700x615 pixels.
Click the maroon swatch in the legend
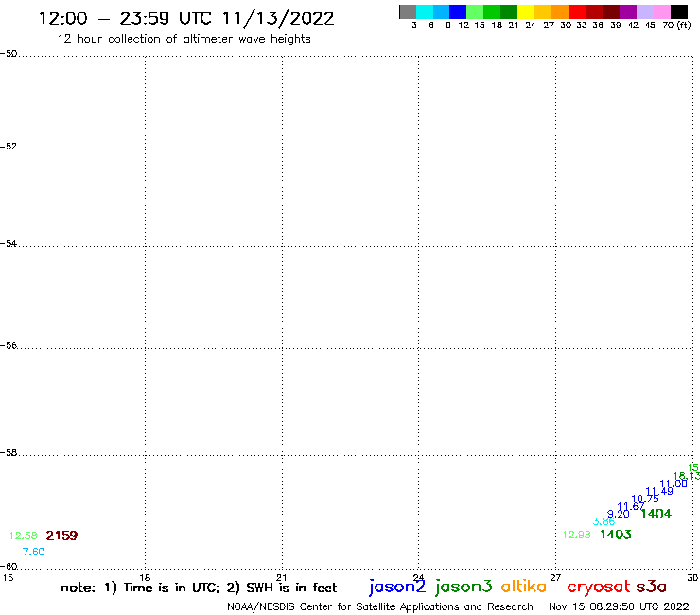point(611,11)
